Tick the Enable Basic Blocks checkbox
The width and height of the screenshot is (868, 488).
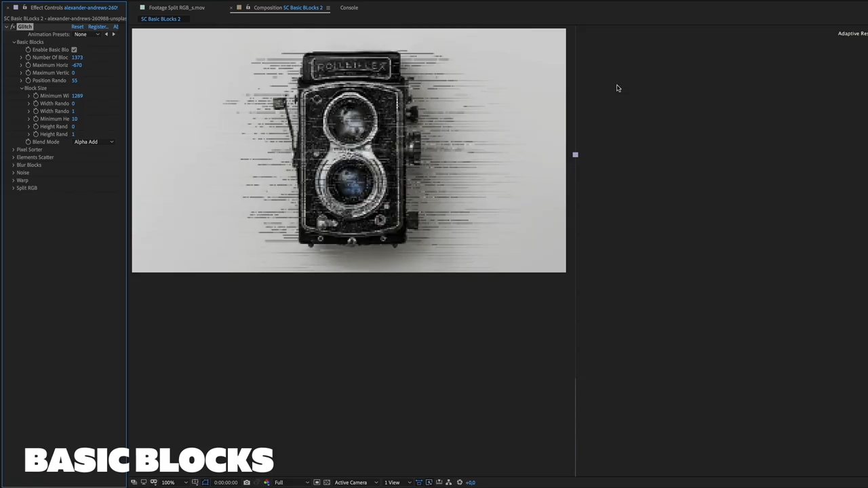point(74,49)
